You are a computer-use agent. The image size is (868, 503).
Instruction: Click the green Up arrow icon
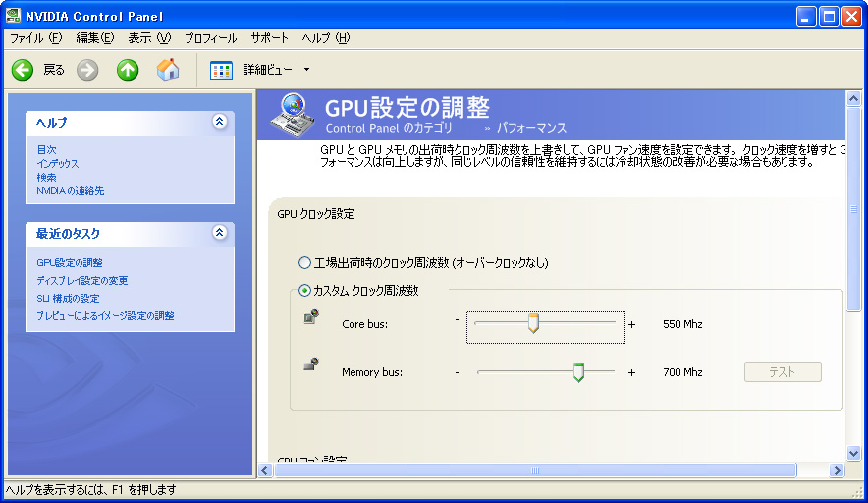(128, 70)
